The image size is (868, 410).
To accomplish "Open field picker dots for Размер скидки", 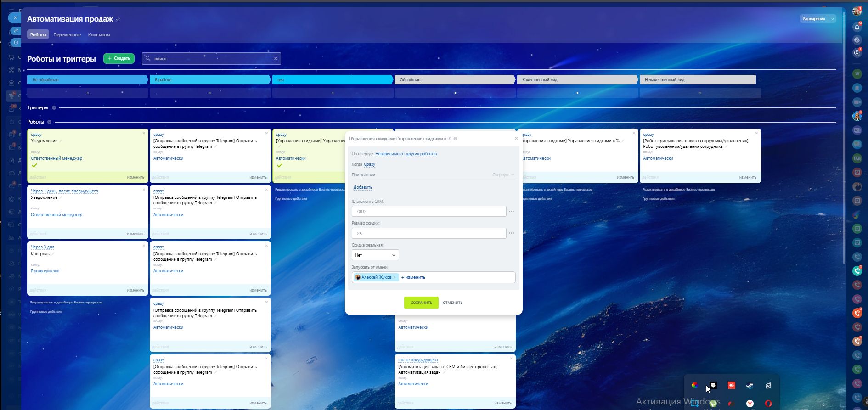I will (511, 233).
